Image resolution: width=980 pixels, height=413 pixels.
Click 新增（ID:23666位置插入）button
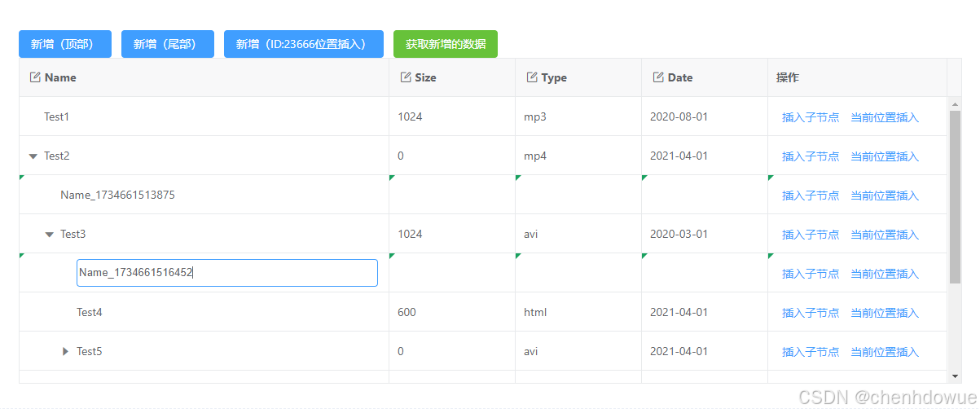coord(304,44)
